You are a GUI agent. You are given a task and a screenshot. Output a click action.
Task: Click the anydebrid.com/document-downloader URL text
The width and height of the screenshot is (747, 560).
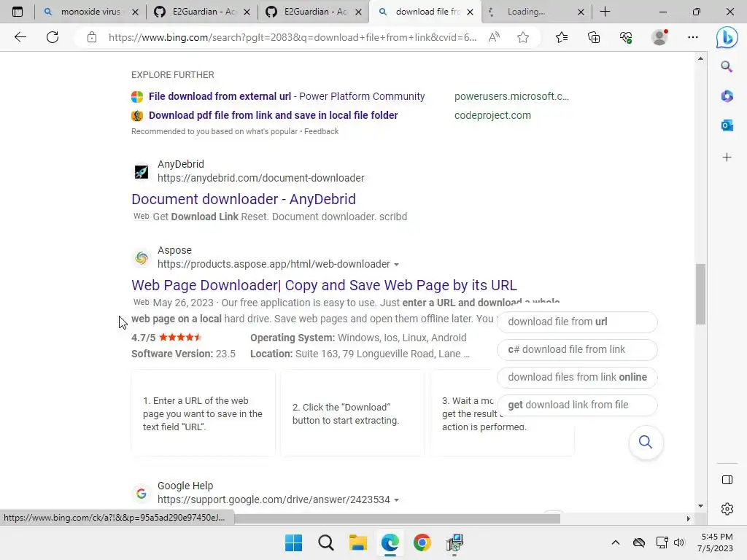pyautogui.click(x=260, y=178)
